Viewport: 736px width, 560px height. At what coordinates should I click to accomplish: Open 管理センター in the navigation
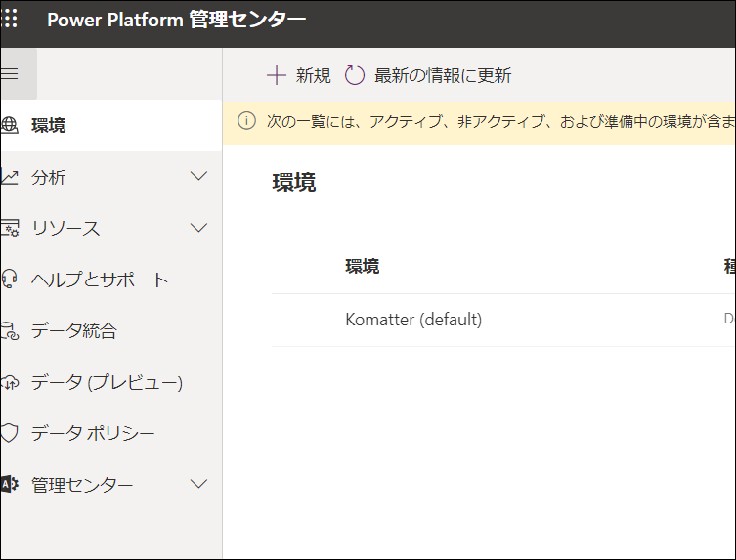(111, 484)
